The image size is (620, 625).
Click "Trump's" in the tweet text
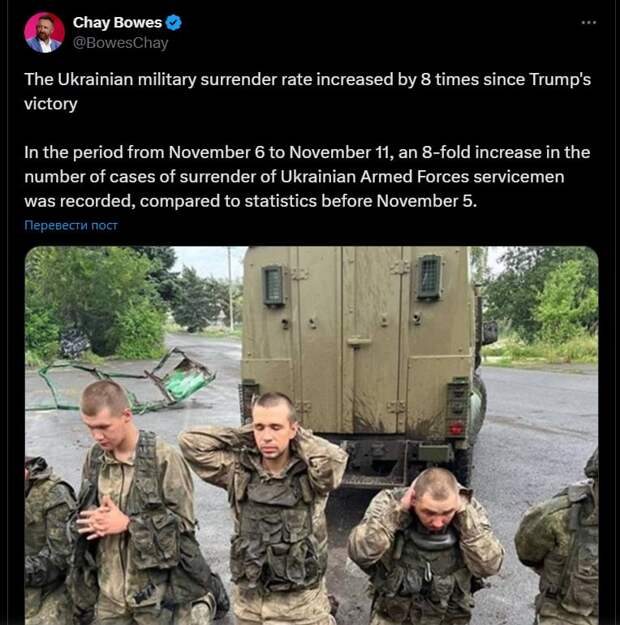[560, 79]
